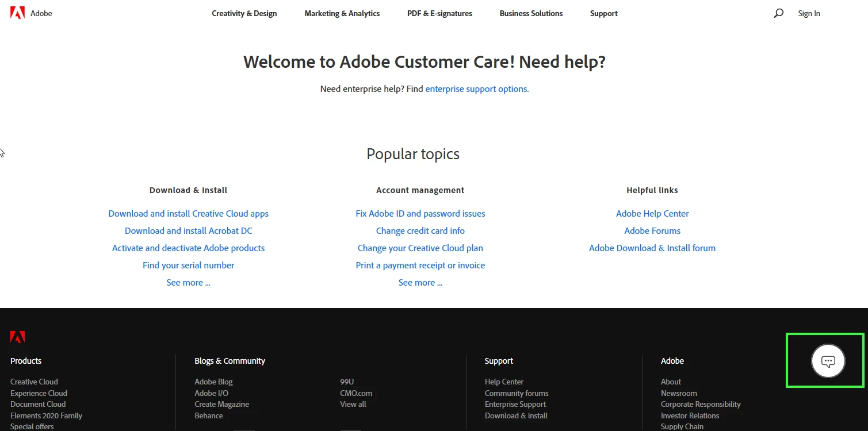
Task: Open View all footer link
Action: (x=353, y=404)
